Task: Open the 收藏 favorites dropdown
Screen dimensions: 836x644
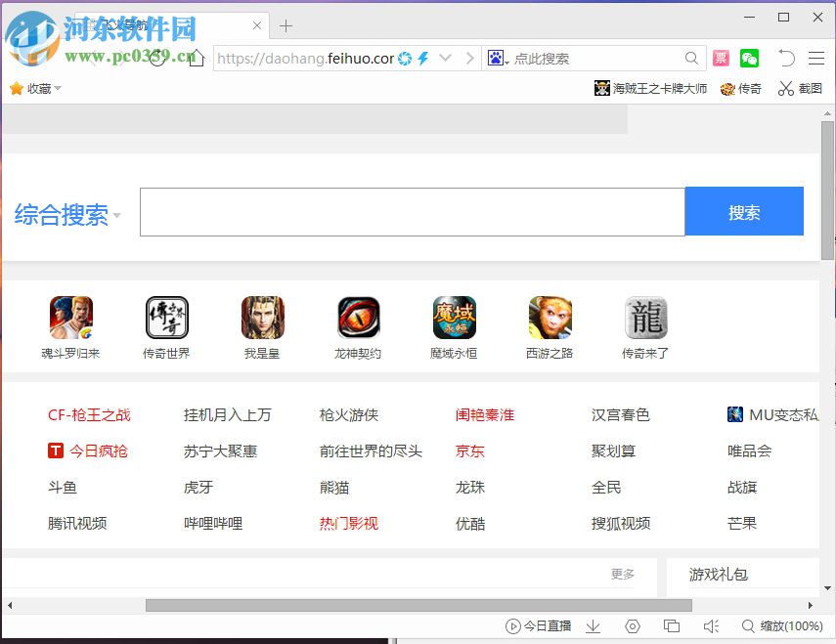Action: click(x=36, y=89)
